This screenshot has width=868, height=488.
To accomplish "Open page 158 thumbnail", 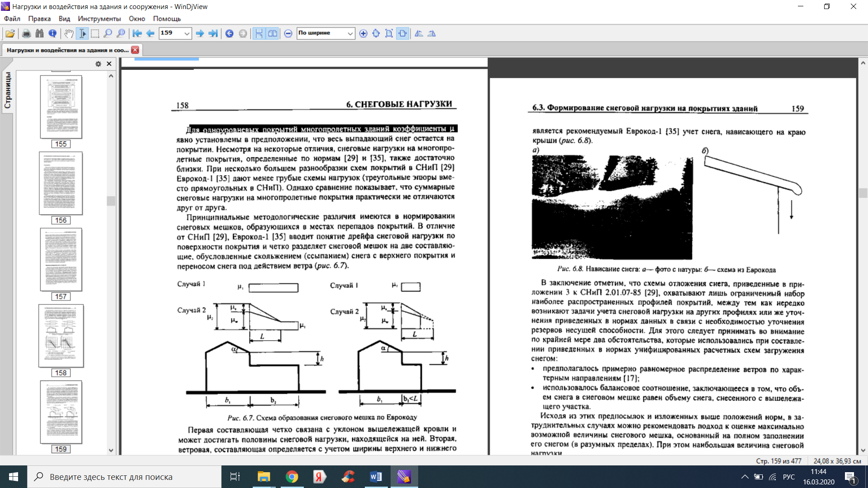I will click(61, 336).
